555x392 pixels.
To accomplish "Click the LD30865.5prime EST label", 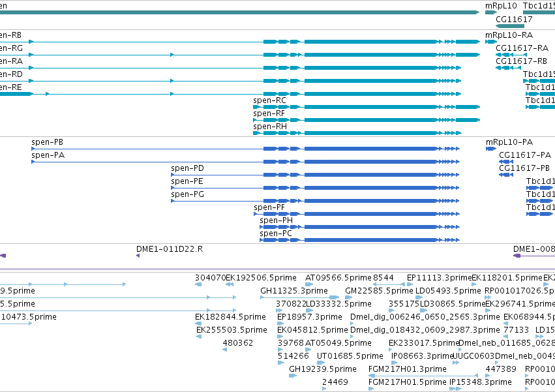I will (x=453, y=304).
